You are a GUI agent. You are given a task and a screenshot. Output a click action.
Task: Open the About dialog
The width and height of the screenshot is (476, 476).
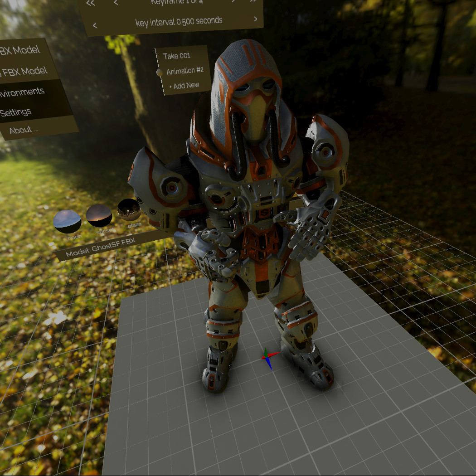pos(24,129)
